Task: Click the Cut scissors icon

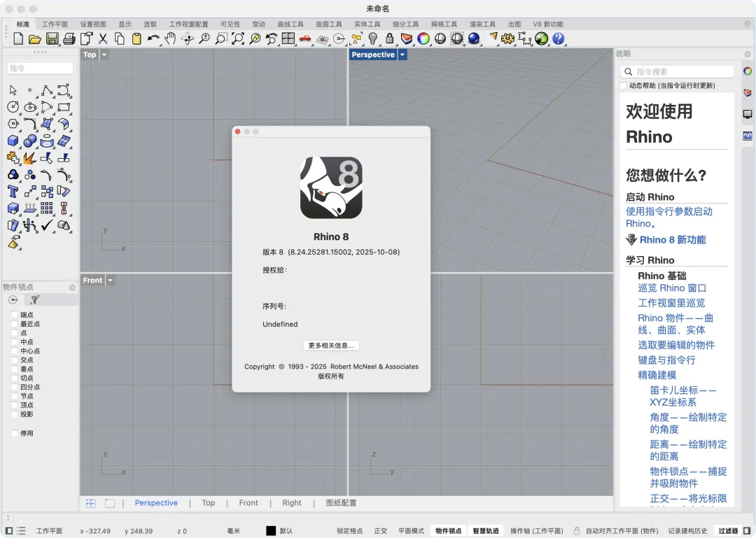Action: (x=103, y=38)
